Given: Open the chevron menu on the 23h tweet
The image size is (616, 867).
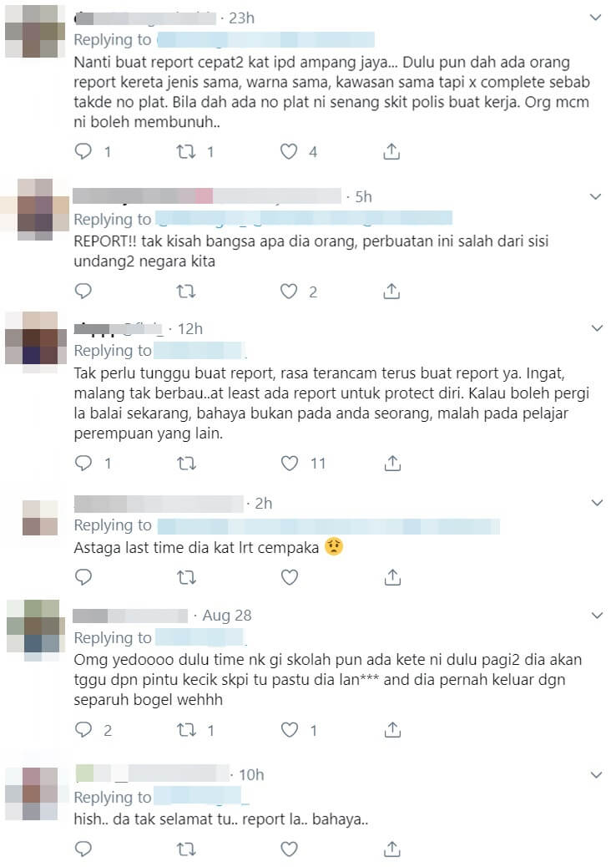Looking at the screenshot, I should tap(596, 18).
